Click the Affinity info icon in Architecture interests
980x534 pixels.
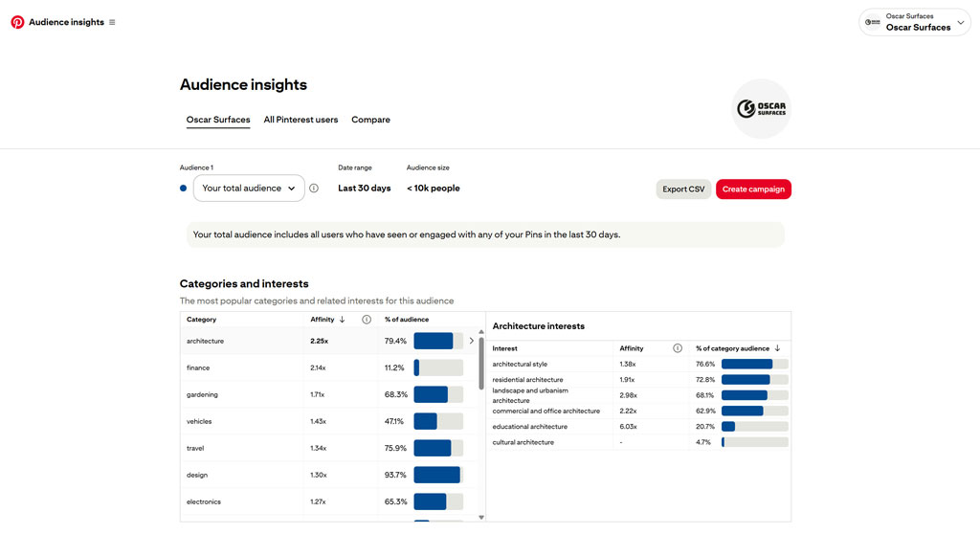pos(678,348)
